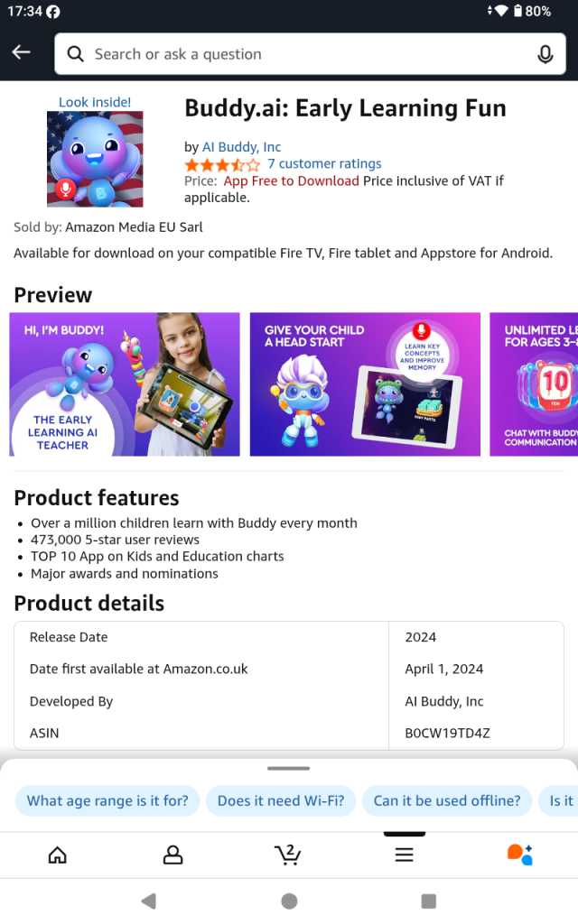The height and width of the screenshot is (924, 578).
Task: Open the Home tab icon
Action: (57, 855)
